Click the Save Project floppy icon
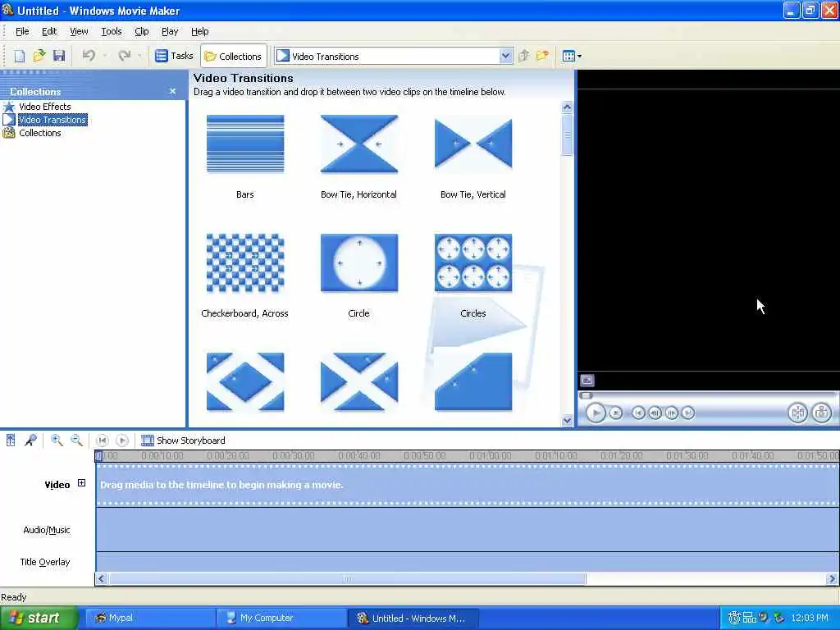 [x=59, y=56]
